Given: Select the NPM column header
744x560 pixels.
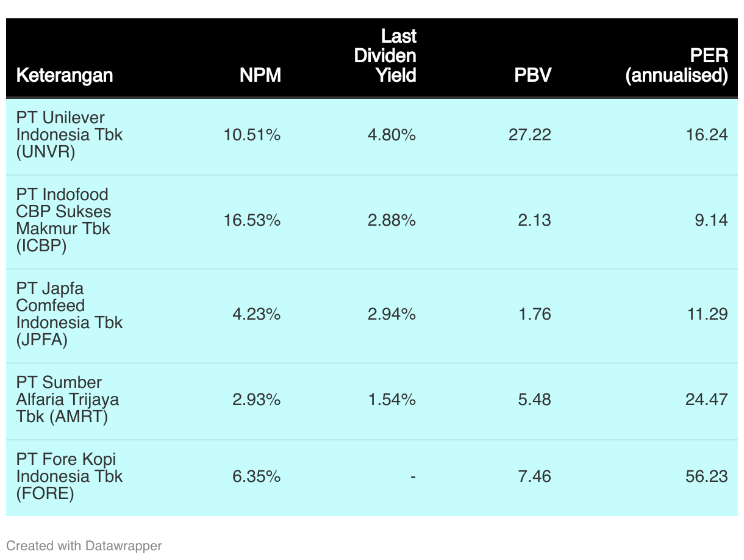Looking at the screenshot, I should (x=260, y=75).
